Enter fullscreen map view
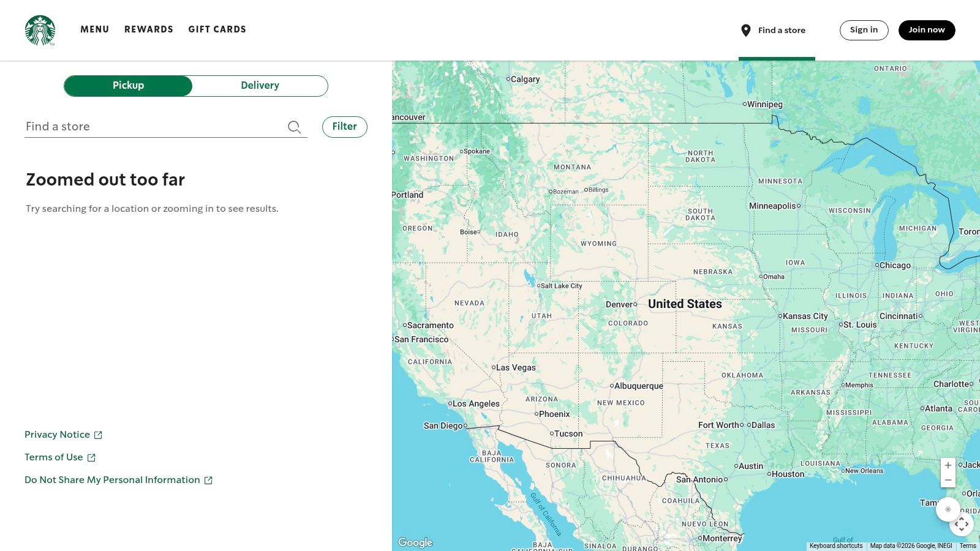The width and height of the screenshot is (980, 551). 962,524
